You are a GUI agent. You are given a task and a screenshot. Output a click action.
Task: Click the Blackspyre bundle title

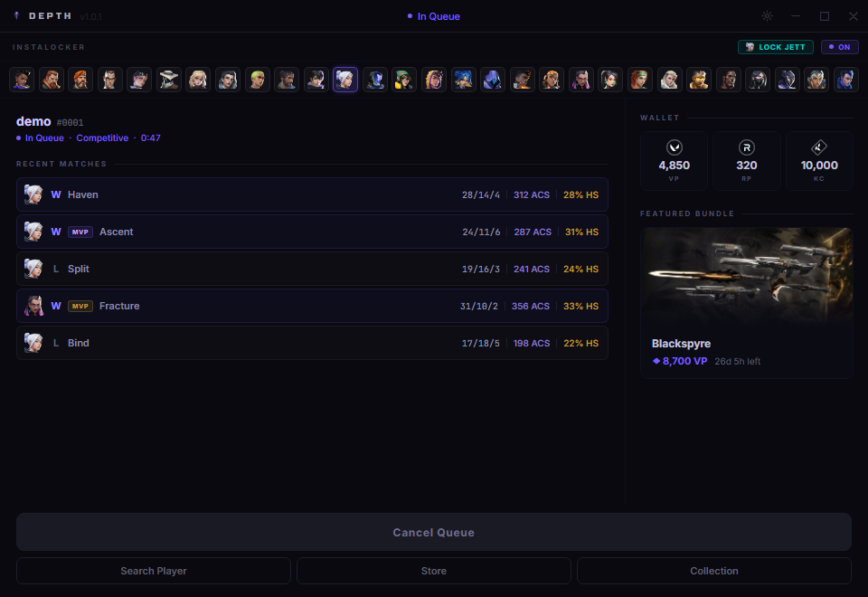(681, 344)
